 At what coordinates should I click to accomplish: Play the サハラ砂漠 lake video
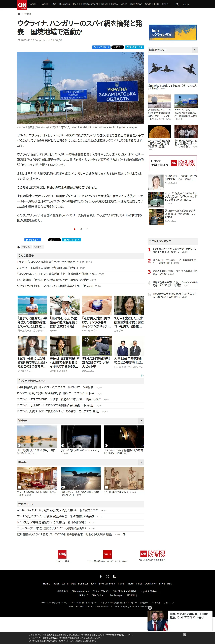click(19, 446)
